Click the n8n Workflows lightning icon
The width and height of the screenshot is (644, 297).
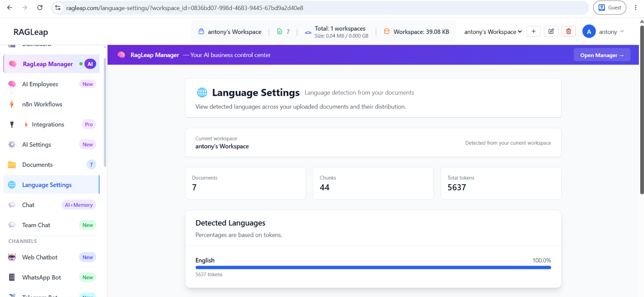12,104
